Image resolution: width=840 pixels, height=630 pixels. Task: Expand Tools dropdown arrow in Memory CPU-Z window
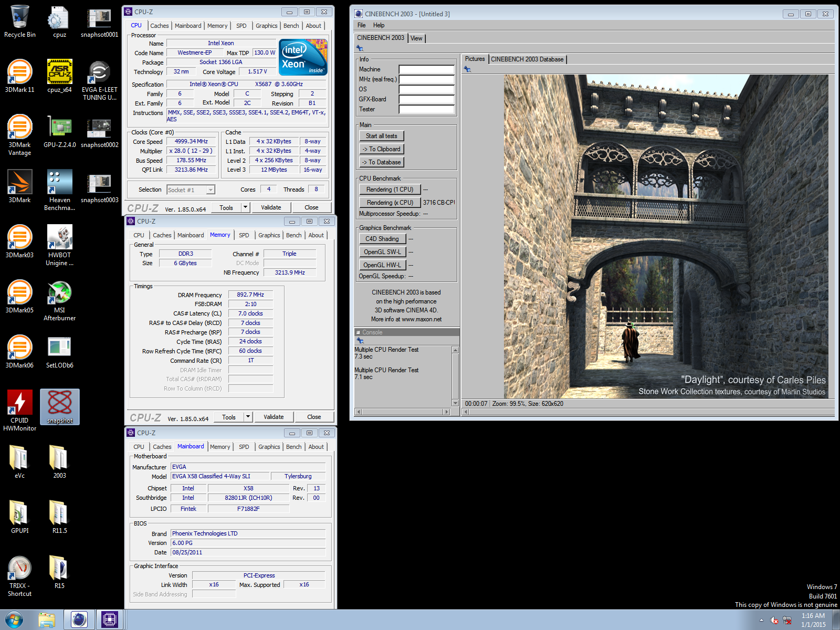coord(248,417)
